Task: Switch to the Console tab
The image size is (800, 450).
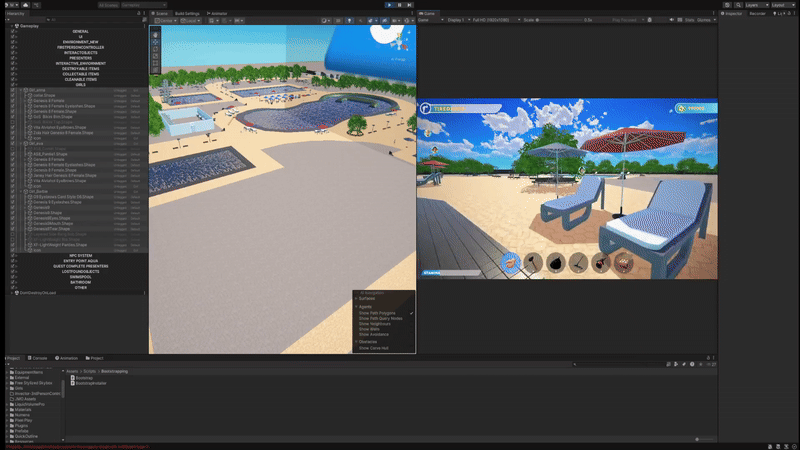Action: [39, 357]
